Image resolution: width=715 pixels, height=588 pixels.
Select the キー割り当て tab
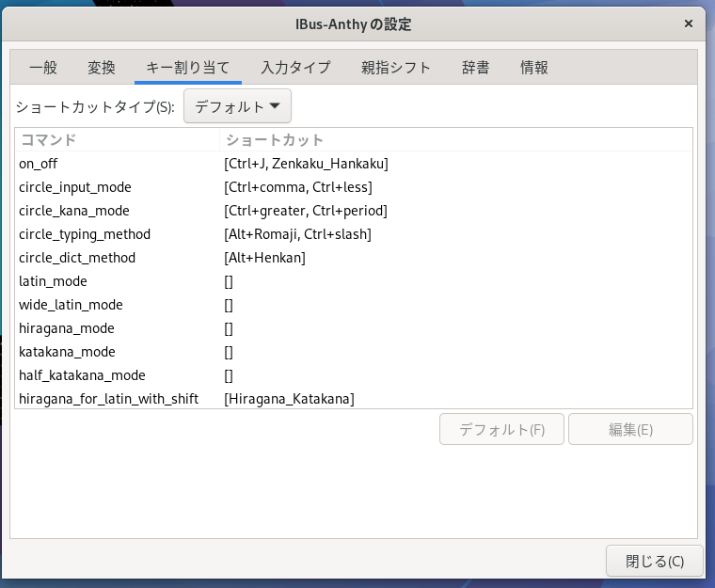click(188, 68)
